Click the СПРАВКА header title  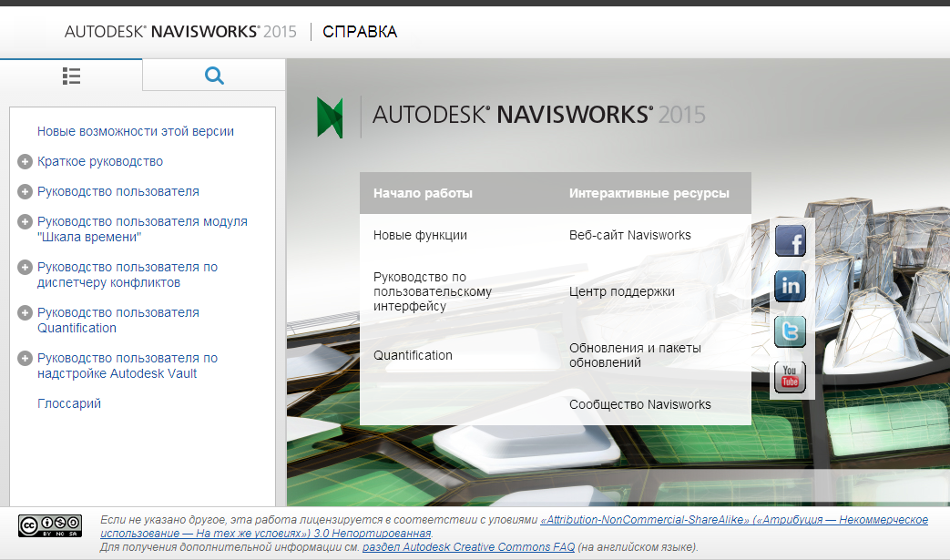pos(360,32)
